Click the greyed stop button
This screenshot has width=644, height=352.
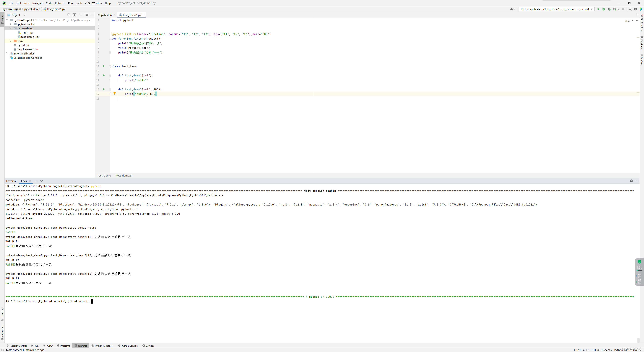623,9
